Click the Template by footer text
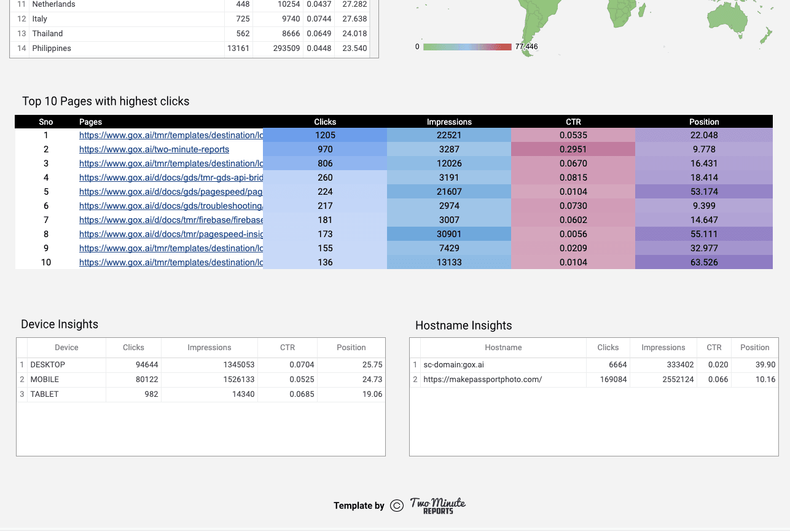Viewport: 790px width, 532px height. [x=359, y=506]
